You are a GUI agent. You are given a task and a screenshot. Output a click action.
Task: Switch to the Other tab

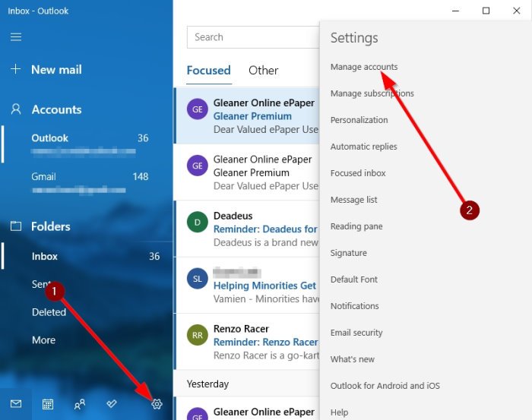(263, 71)
